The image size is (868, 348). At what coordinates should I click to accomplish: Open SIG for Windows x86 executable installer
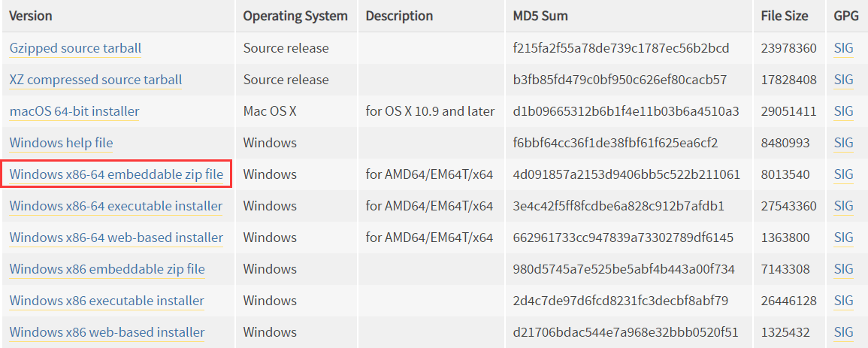(843, 301)
